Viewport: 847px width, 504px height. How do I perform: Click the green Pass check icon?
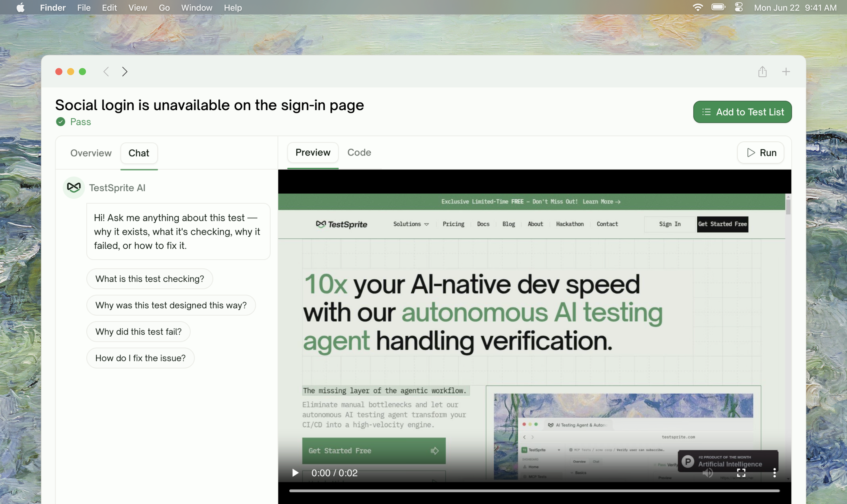coord(60,121)
